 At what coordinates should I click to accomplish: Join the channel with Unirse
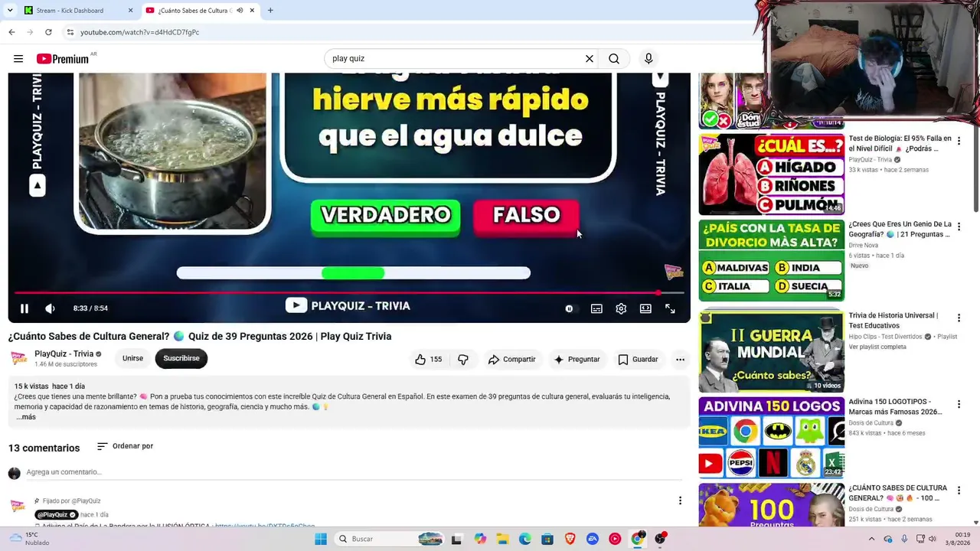[132, 358]
